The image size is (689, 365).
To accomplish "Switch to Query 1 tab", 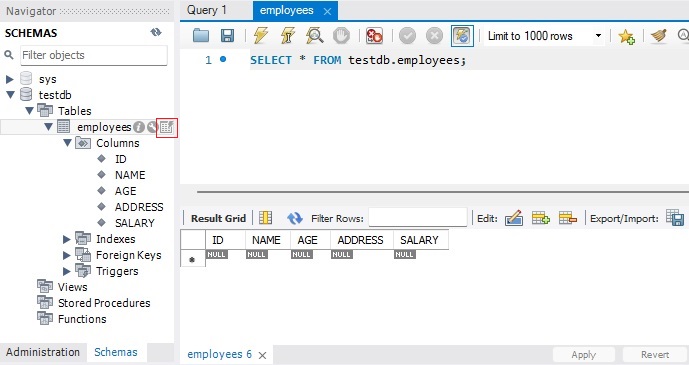I will click(207, 10).
